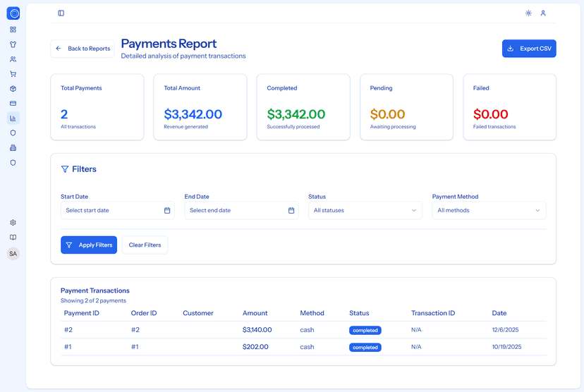
Task: Open the user profile icon top right
Action: pos(543,13)
